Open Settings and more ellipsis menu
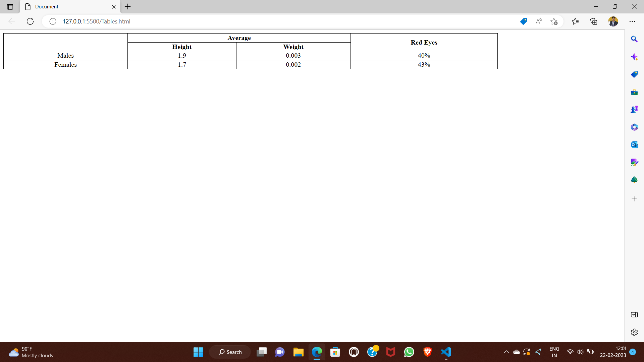 [632, 21]
